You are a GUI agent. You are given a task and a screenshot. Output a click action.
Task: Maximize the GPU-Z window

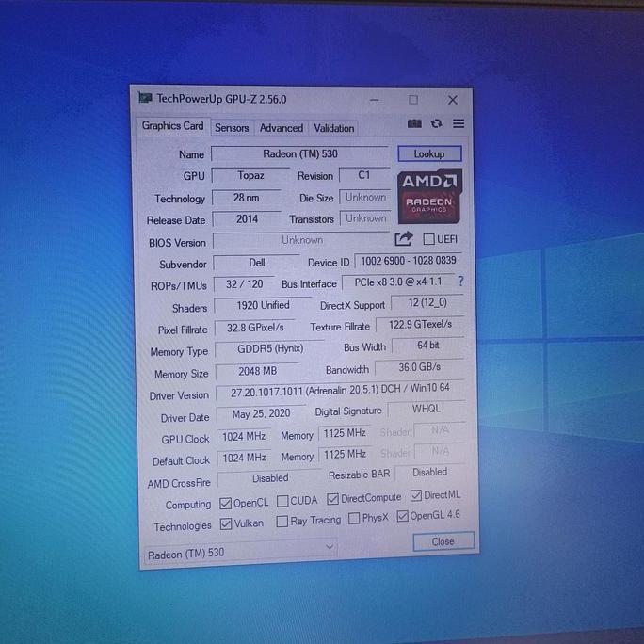413,100
